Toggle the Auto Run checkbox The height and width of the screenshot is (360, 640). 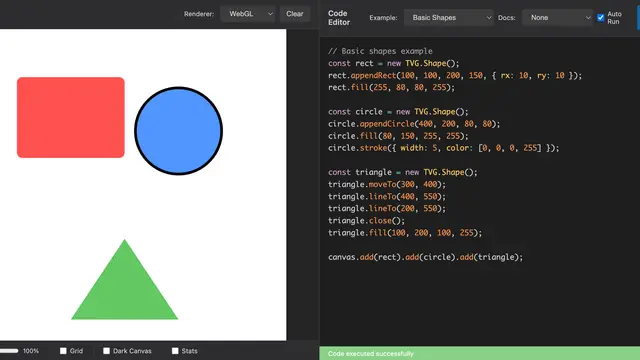600,18
